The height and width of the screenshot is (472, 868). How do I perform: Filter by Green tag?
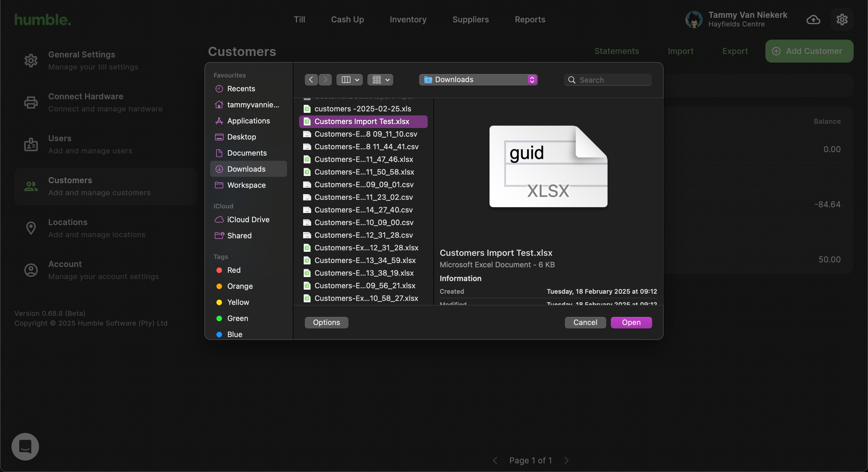coord(248,318)
